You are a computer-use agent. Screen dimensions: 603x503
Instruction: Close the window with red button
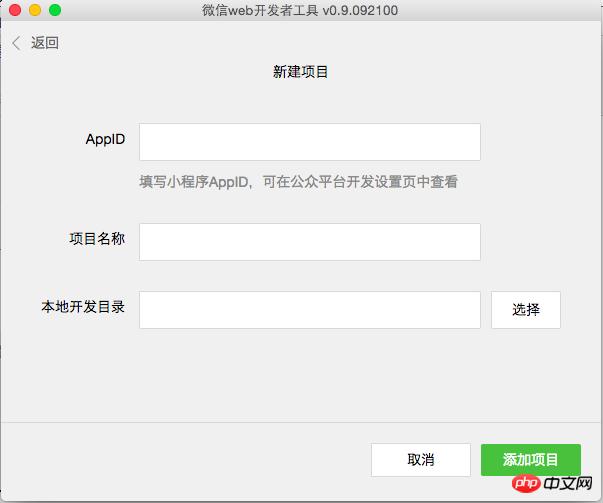click(14, 10)
